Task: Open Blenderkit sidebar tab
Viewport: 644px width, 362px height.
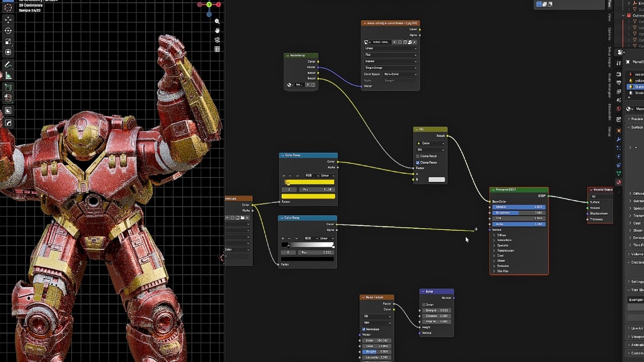Action: click(609, 113)
